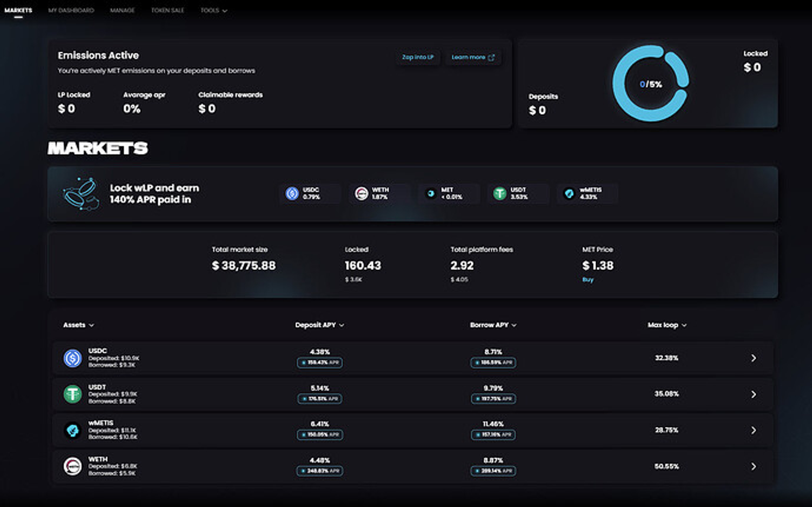Click the Zap into LP button

tap(417, 57)
